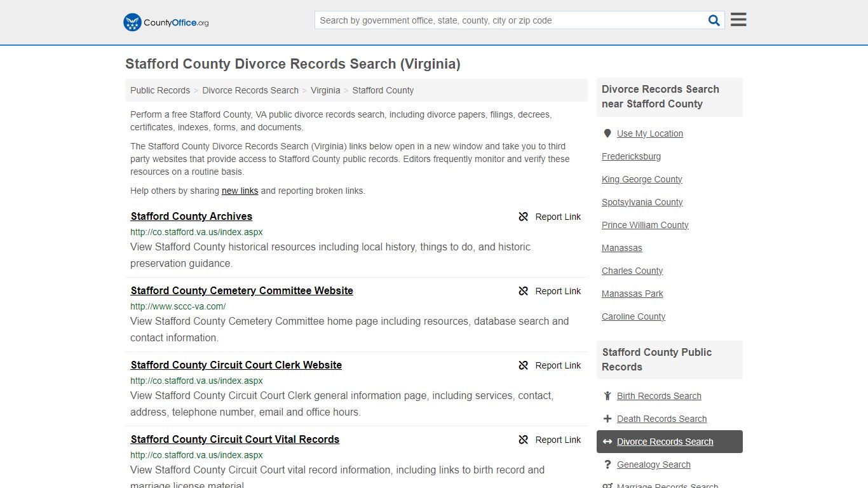
Task: Click the Divorce Records arrows icon
Action: click(x=607, y=442)
